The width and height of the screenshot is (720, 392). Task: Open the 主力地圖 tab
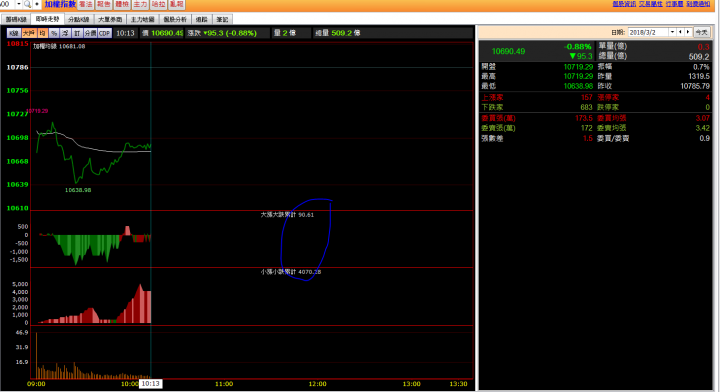(142, 19)
